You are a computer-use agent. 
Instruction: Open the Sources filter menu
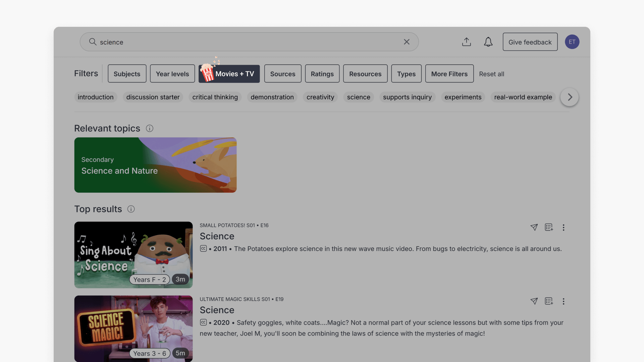(283, 74)
